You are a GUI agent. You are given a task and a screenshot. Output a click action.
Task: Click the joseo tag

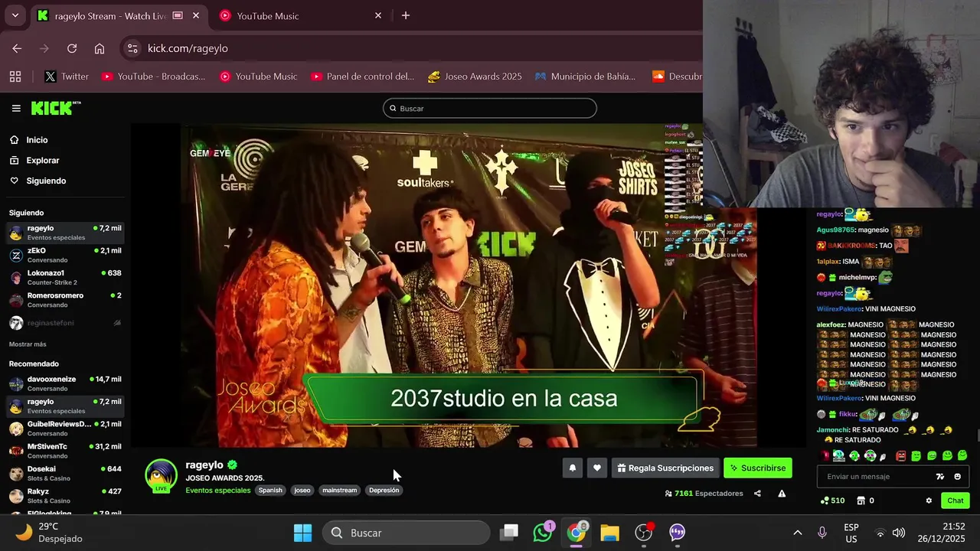[x=302, y=491]
